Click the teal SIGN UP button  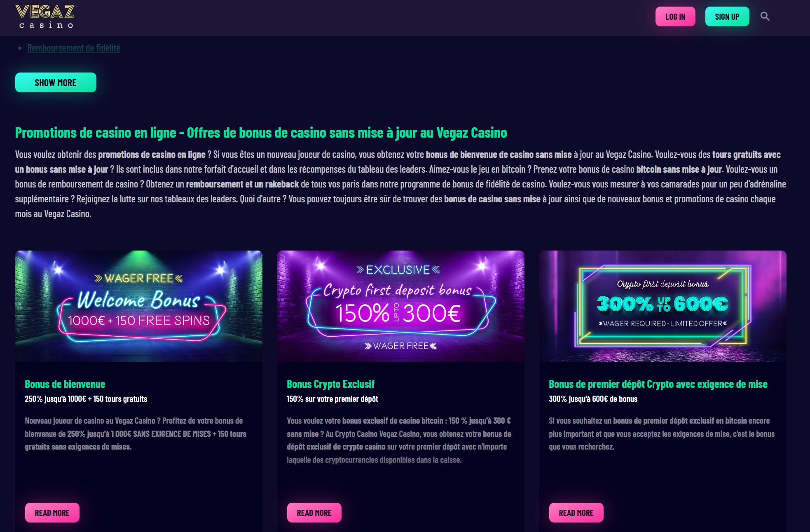point(727,16)
